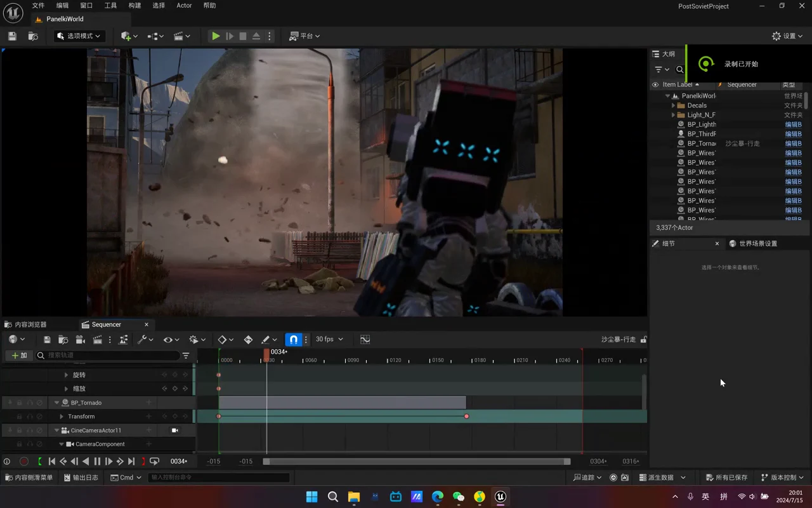This screenshot has height=508, width=812.
Task: Open Unreal Engine from Windows taskbar
Action: (x=501, y=497)
